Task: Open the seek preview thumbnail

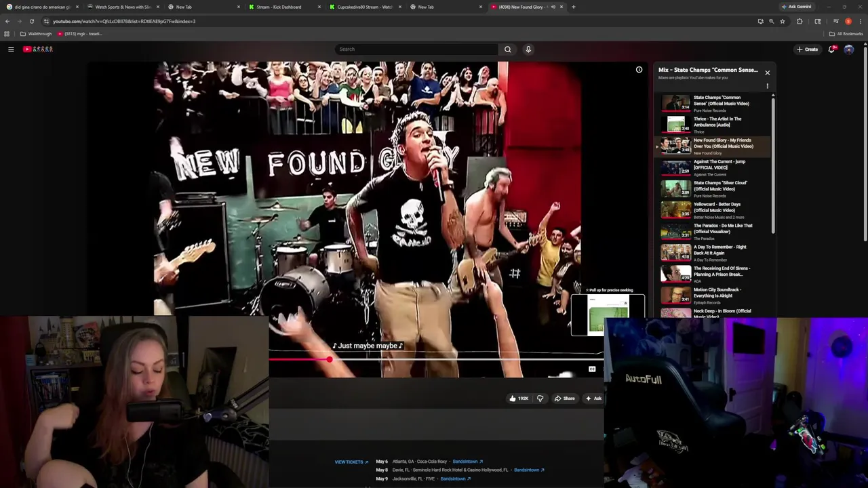Action: coord(608,315)
